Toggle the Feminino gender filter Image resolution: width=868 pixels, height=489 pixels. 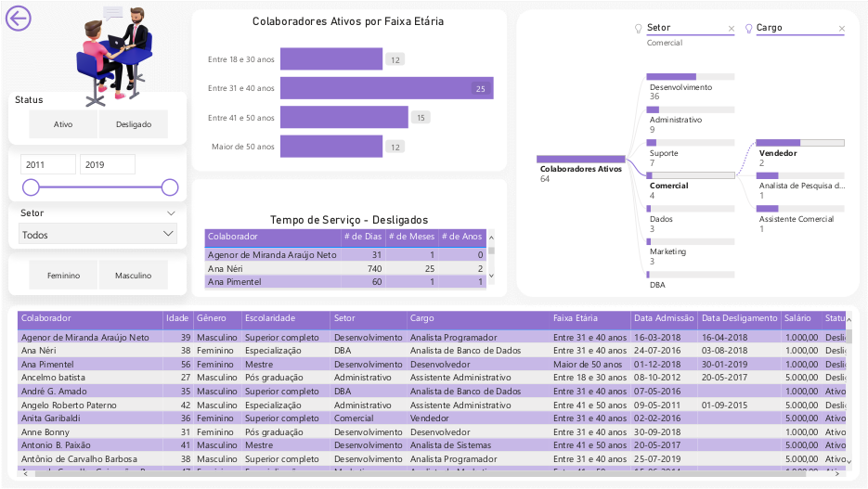pos(63,276)
